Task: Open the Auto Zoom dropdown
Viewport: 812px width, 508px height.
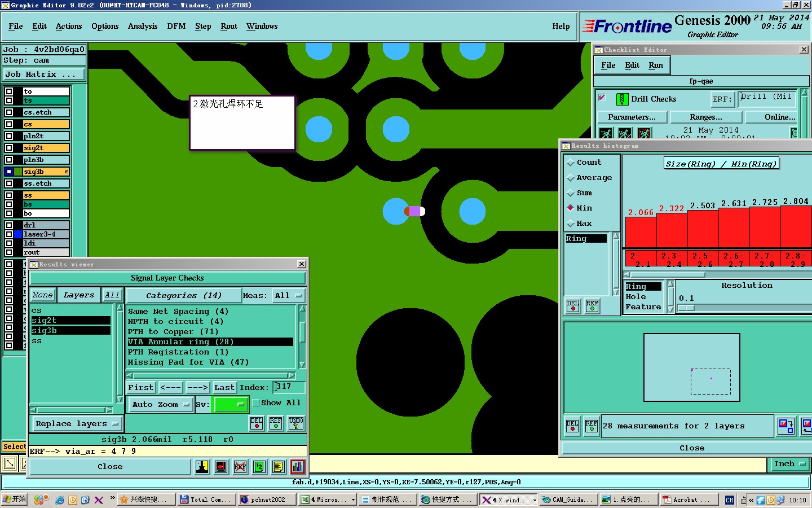Action: tap(160, 405)
